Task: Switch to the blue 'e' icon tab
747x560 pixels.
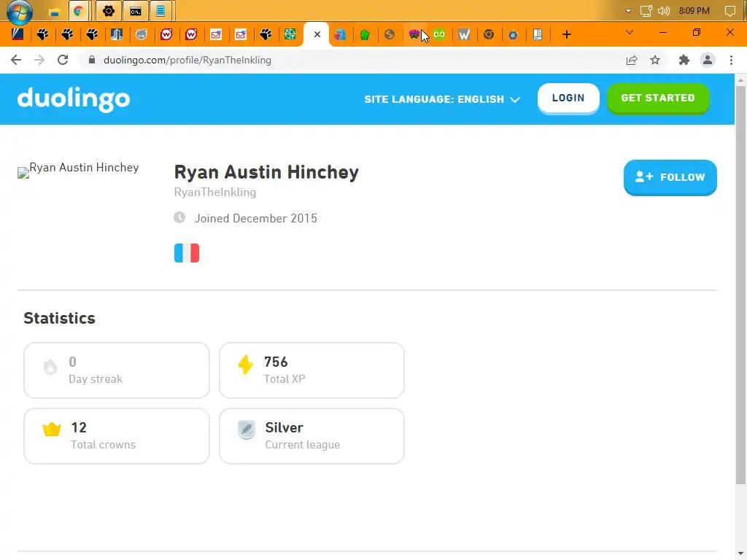Action: coord(513,34)
